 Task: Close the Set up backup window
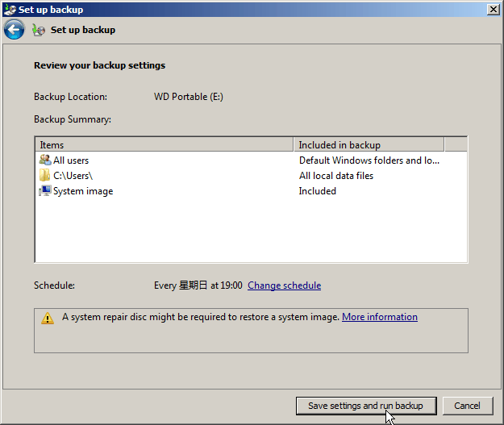(492, 9)
